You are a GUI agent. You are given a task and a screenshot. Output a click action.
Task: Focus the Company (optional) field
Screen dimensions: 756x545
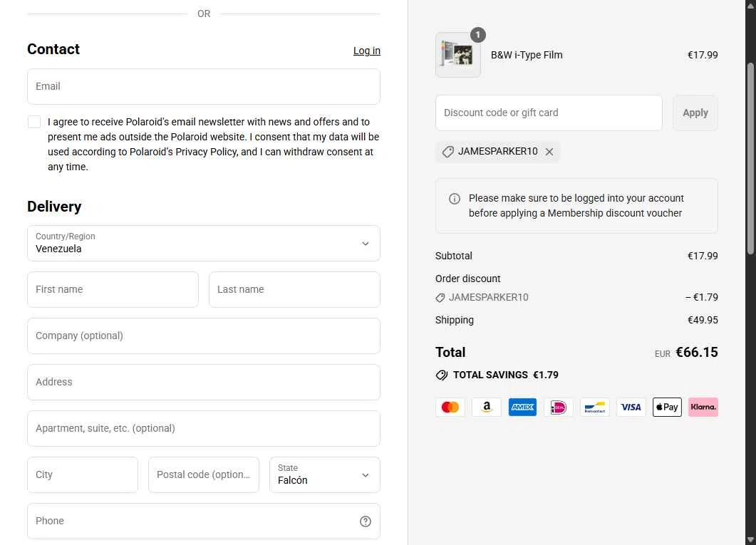click(x=204, y=336)
